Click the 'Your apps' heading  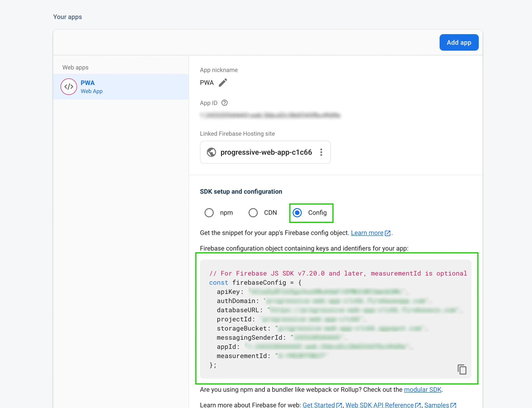pos(68,17)
